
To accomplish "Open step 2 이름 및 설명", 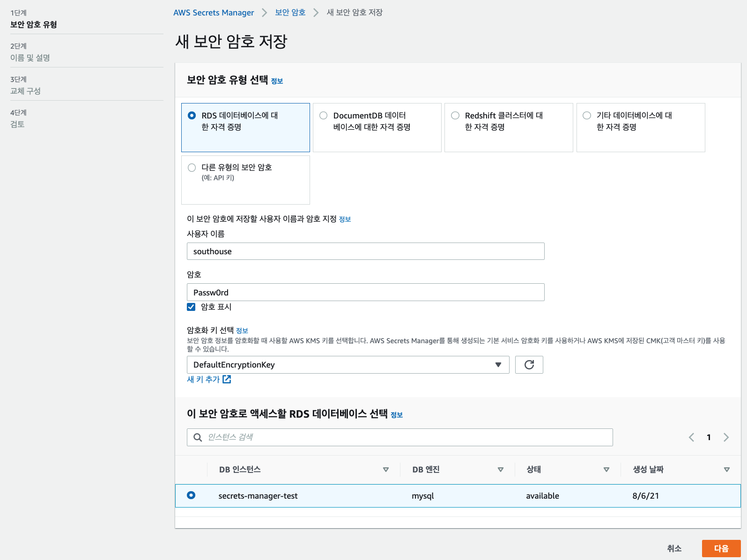I will (x=30, y=58).
